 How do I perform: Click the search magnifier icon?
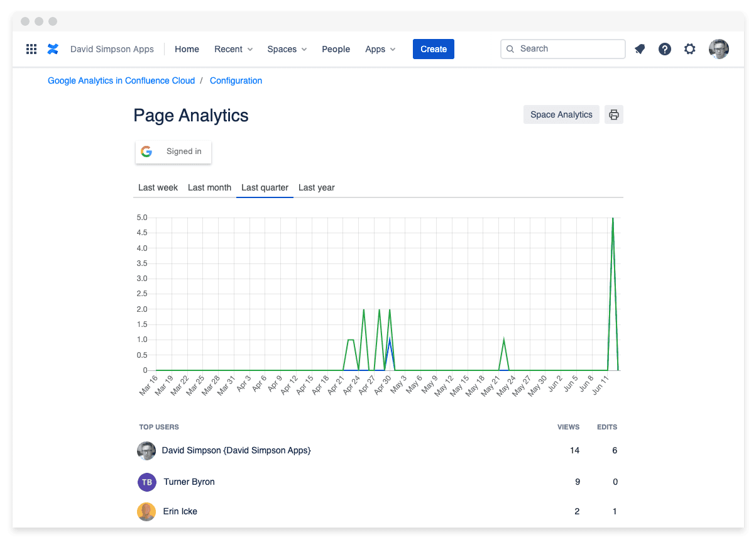pyautogui.click(x=510, y=49)
